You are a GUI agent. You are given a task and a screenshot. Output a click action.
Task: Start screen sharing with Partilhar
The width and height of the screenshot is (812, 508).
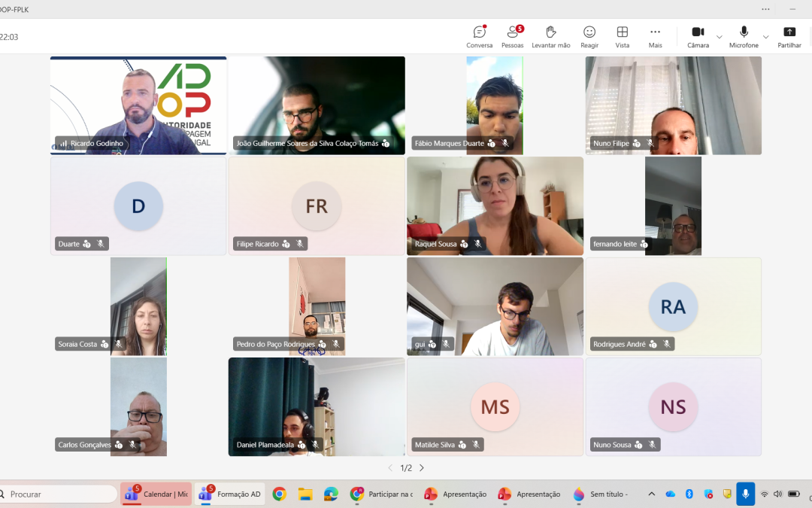point(789,37)
